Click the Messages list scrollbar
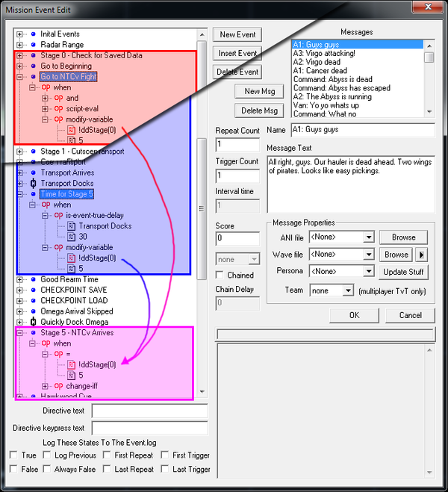The width and height of the screenshot is (448, 492). point(429,78)
